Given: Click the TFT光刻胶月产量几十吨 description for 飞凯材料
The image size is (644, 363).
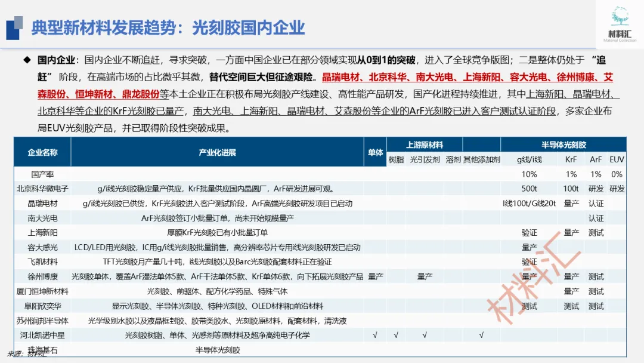Looking at the screenshot, I should tap(217, 262).
